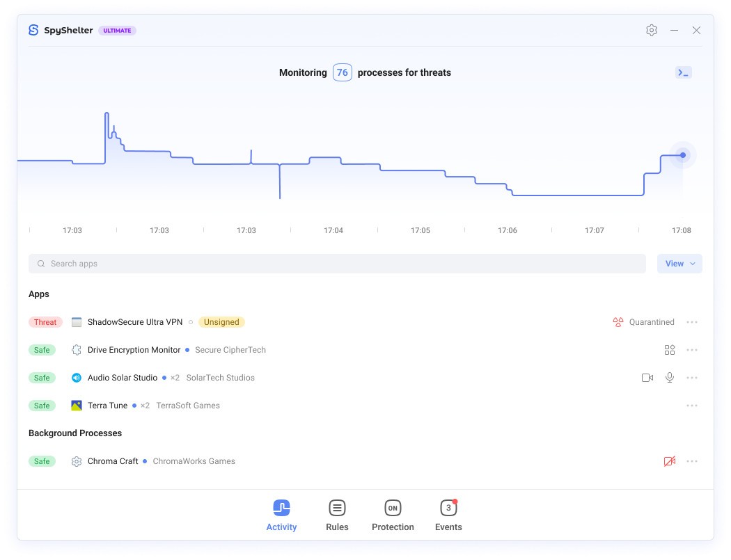Click the Background Processes section heading
This screenshot has width=731, height=560.
pyautogui.click(x=75, y=433)
